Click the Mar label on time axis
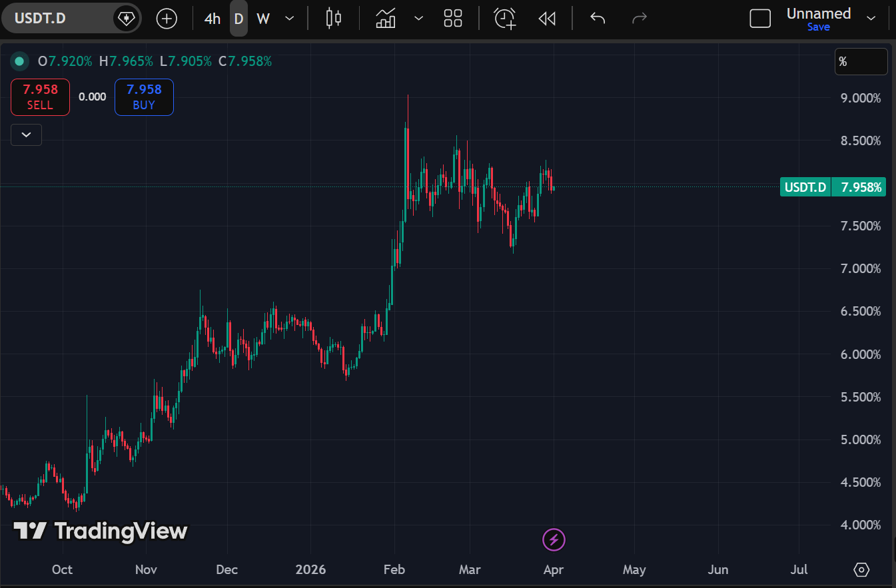The image size is (896, 588). coord(470,570)
